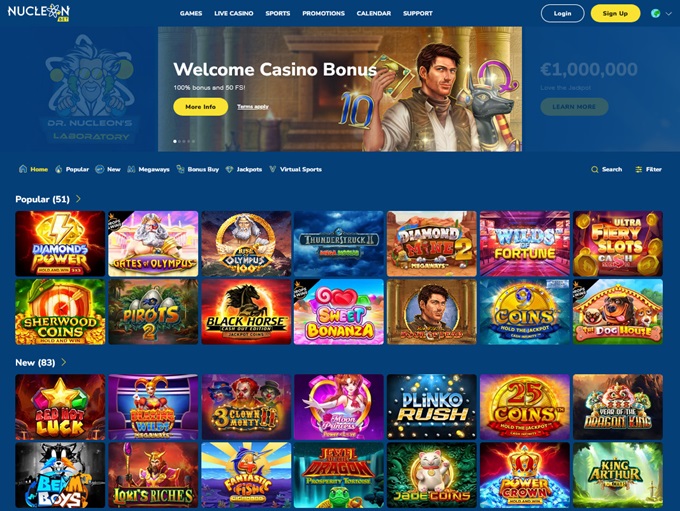Select the Popular category flame icon

click(59, 169)
